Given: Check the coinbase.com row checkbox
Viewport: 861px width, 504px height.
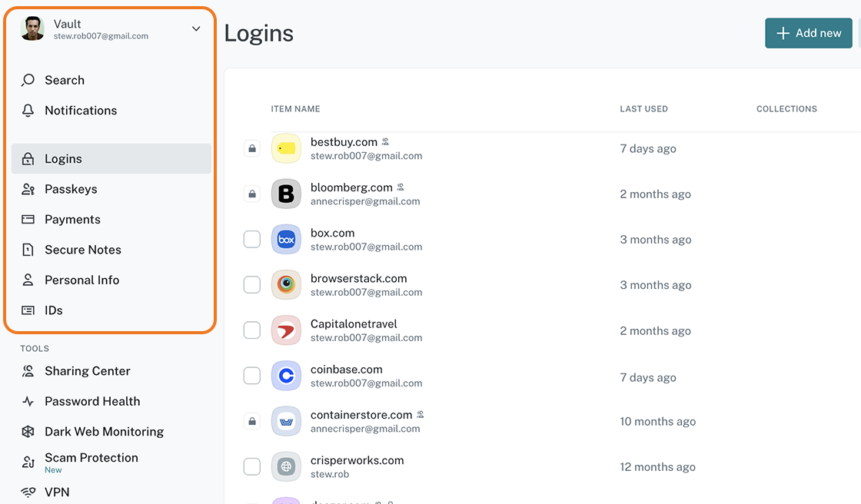Looking at the screenshot, I should coord(252,376).
